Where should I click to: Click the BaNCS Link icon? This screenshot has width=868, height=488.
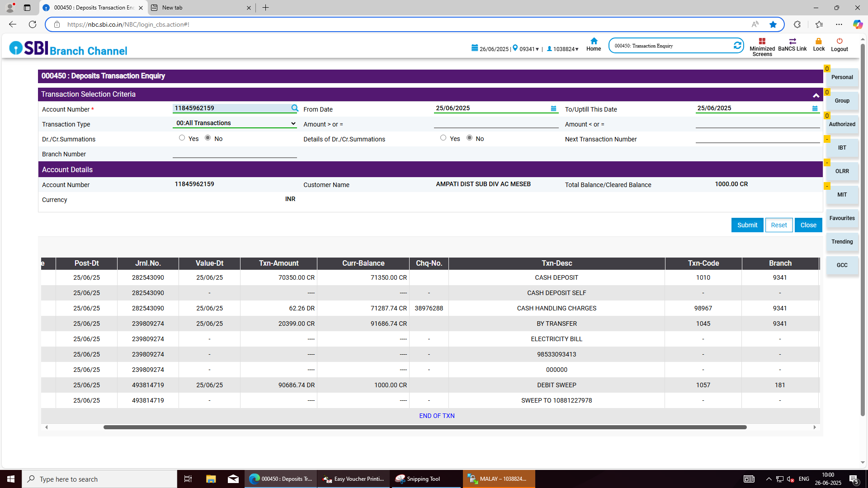(x=792, y=41)
